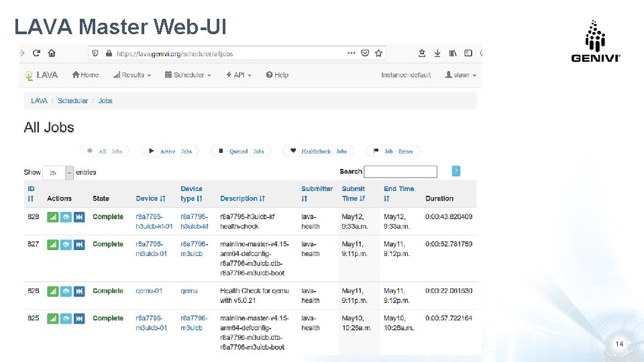Select the Healthcheck Jobs filter

pos(318,152)
